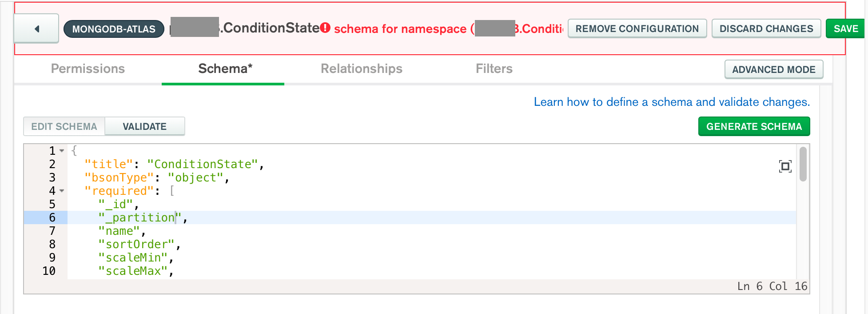868x314 pixels.
Task: Click Generate Schema button
Action: pyautogui.click(x=754, y=126)
